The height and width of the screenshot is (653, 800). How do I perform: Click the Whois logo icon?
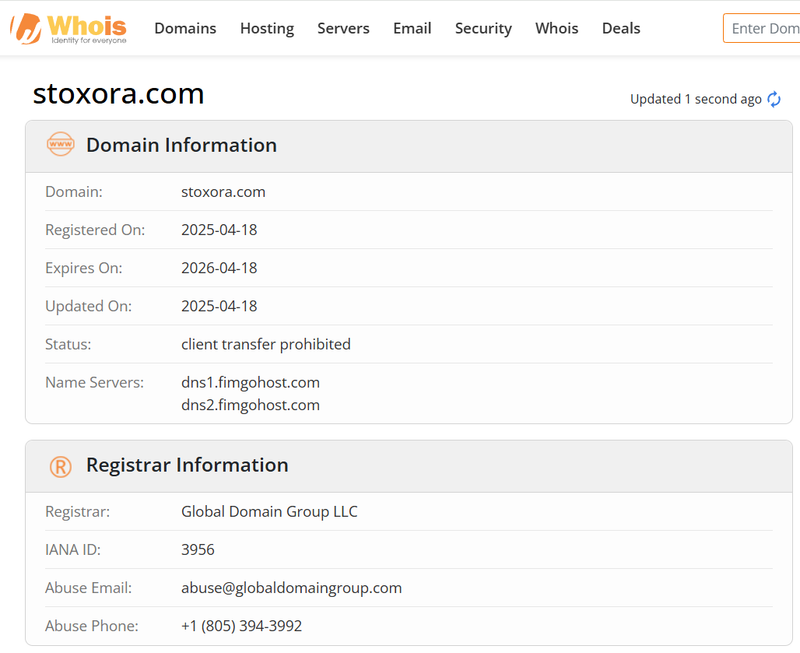[x=68, y=29]
